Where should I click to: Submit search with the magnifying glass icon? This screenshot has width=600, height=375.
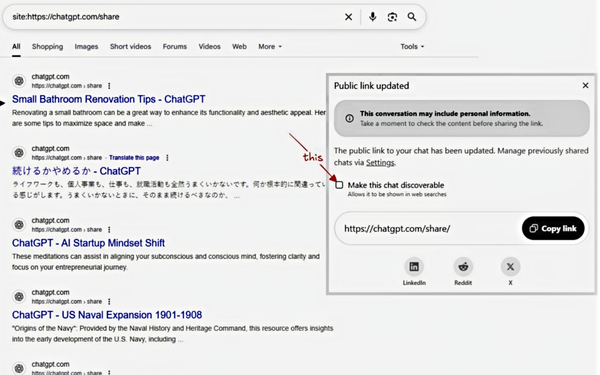tap(412, 17)
